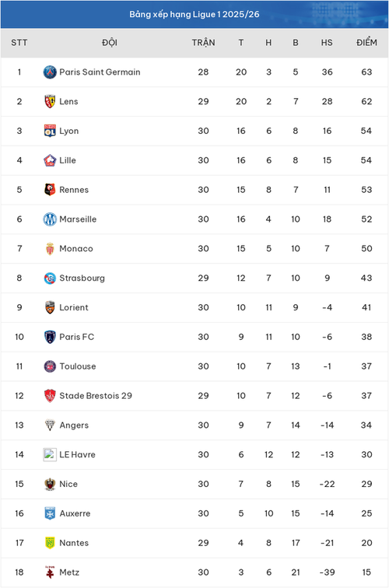
Task: Click the Bảng xếp hạng Ligue 1 title
Action: click(x=194, y=14)
